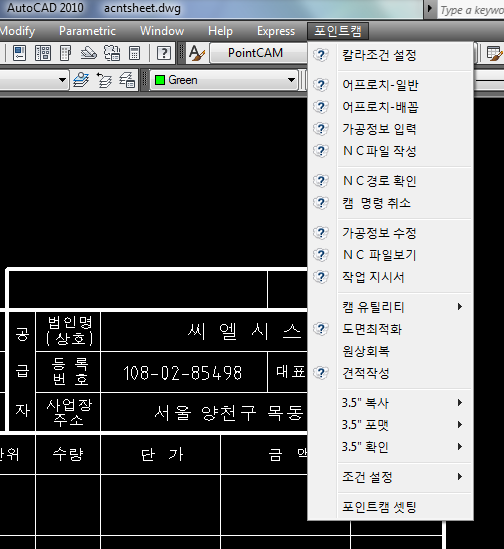Open the QuickCalc calculator icon

pos(134,53)
